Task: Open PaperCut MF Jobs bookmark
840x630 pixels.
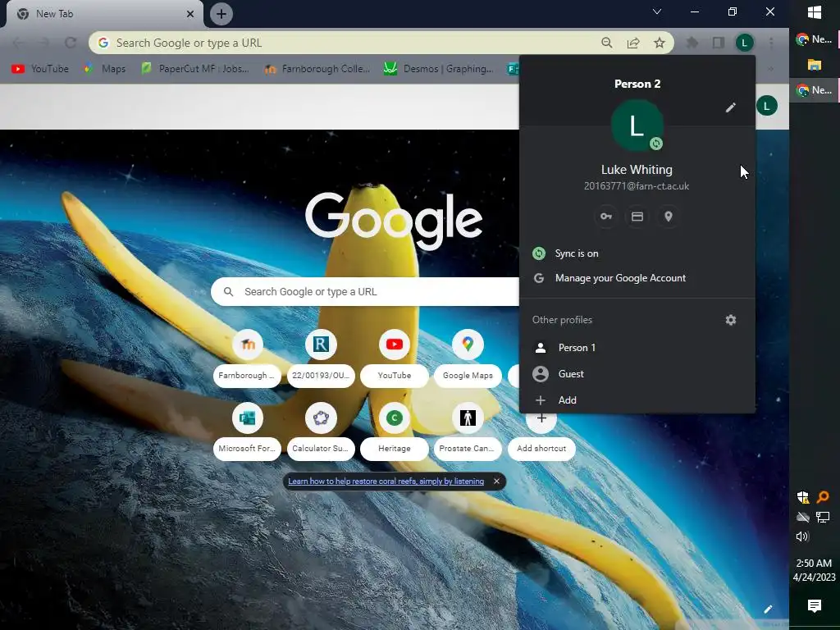Action: 195,69
